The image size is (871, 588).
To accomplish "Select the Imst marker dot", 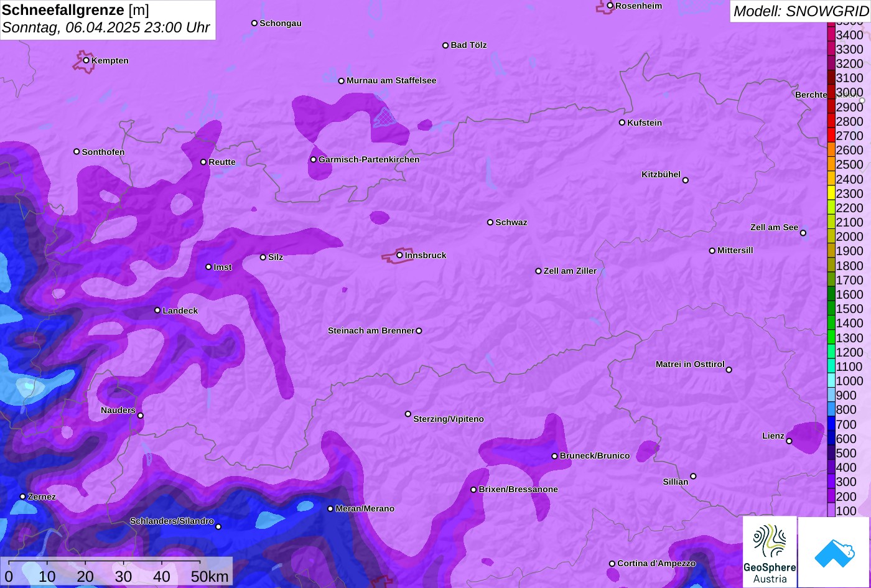I will pyautogui.click(x=208, y=267).
